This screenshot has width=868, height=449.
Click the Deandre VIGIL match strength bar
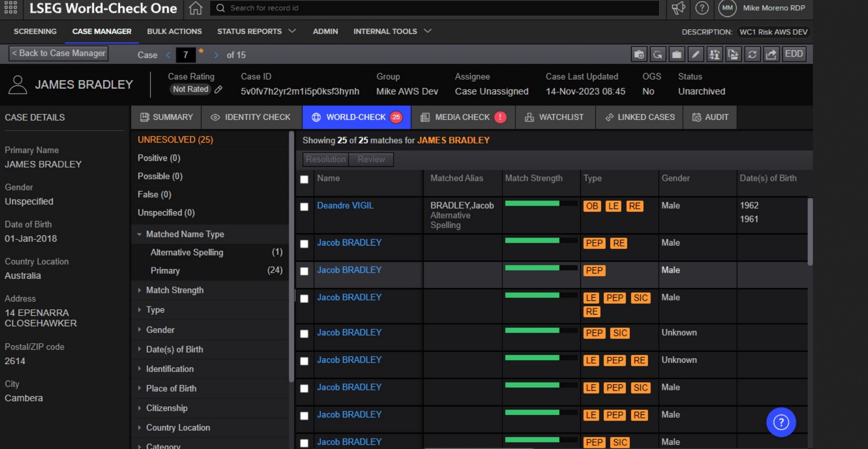(x=541, y=204)
